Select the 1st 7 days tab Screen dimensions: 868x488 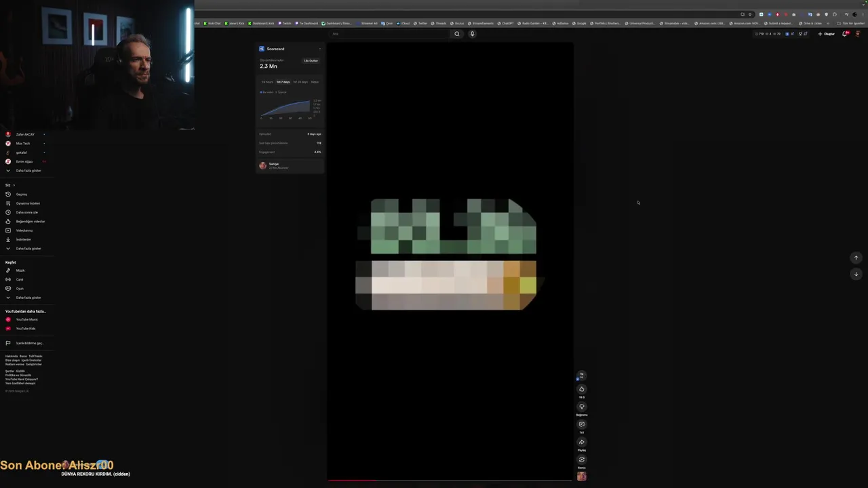tap(283, 82)
